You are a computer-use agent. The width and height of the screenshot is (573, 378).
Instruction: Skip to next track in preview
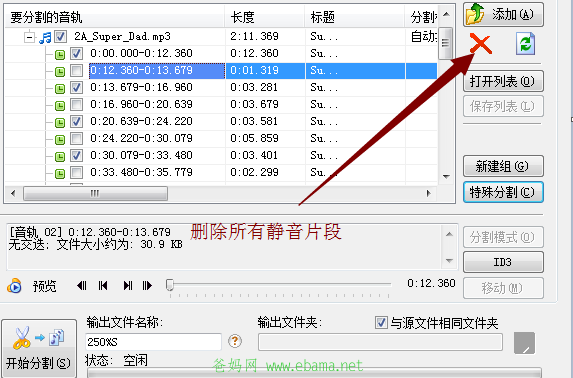[x=128, y=286]
